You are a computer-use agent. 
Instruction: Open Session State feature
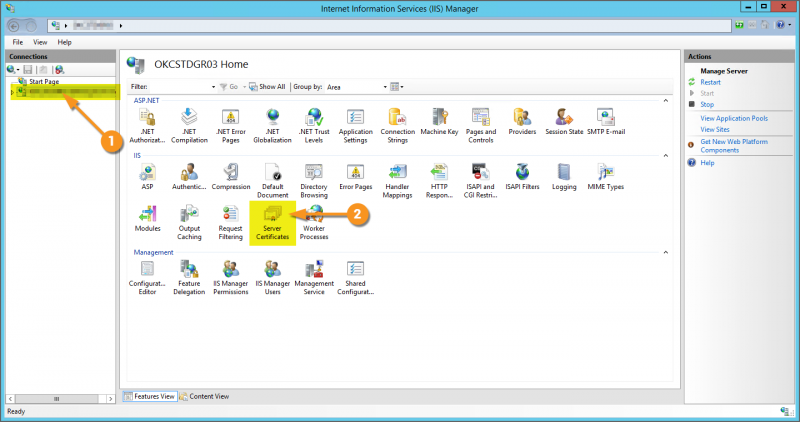(564, 121)
